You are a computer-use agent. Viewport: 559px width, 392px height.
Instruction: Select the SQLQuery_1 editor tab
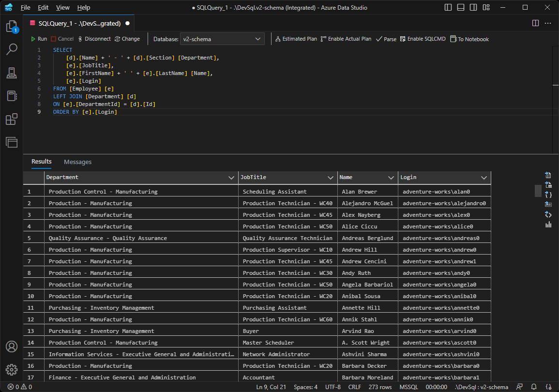click(79, 23)
